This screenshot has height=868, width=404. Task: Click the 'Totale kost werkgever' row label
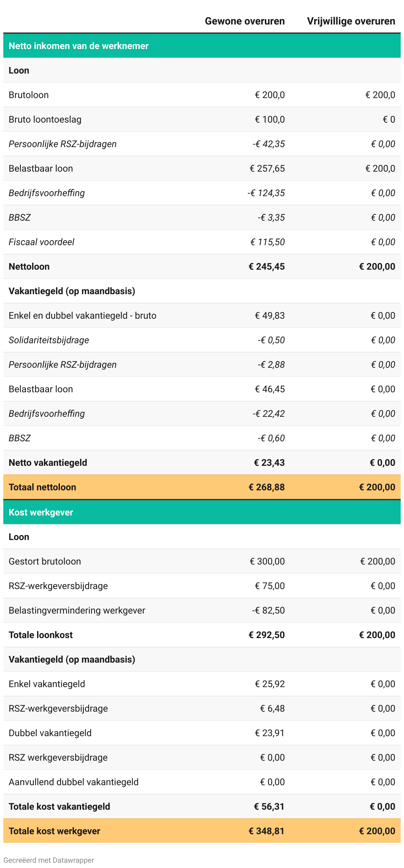55,831
